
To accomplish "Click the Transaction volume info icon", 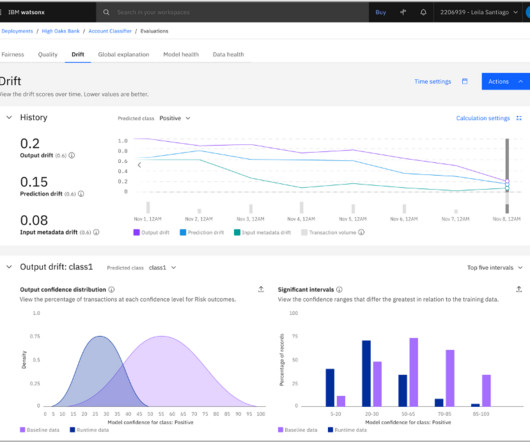I will [x=361, y=232].
